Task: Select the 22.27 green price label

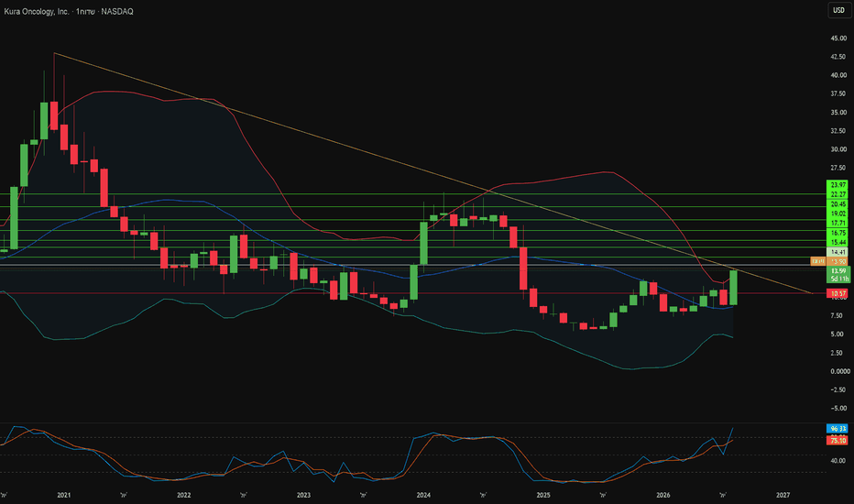Action: point(838,194)
